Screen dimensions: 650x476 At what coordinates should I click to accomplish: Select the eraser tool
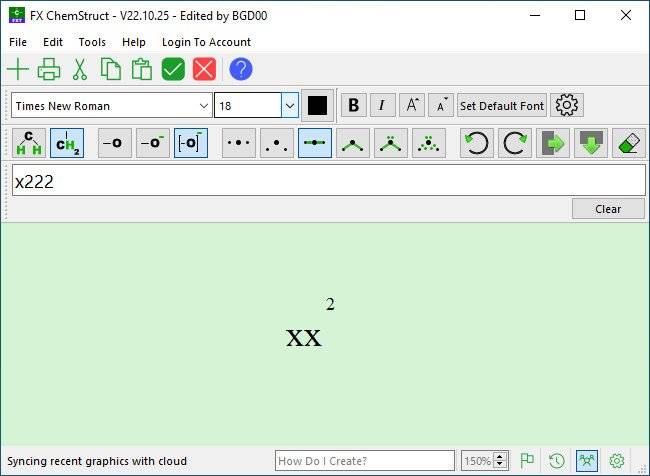629,143
